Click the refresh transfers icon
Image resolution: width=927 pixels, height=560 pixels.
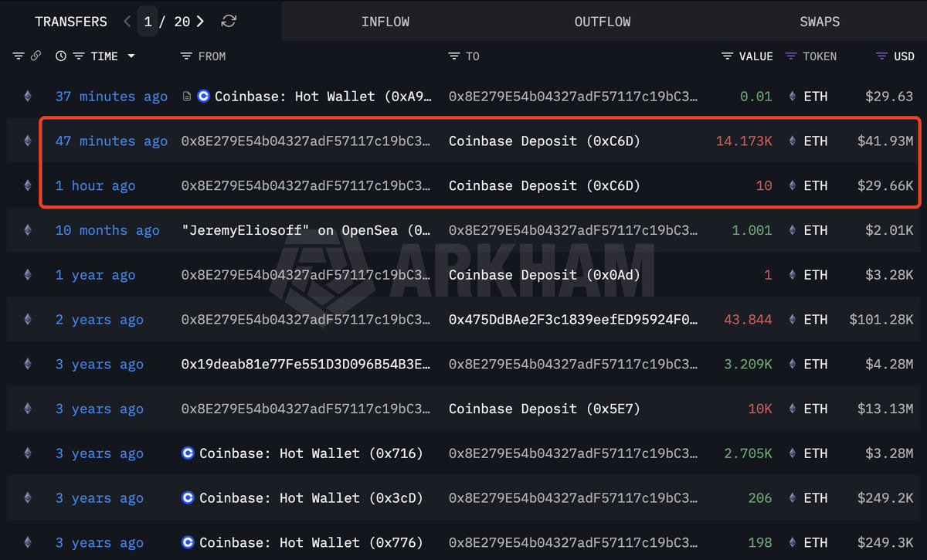(x=228, y=21)
